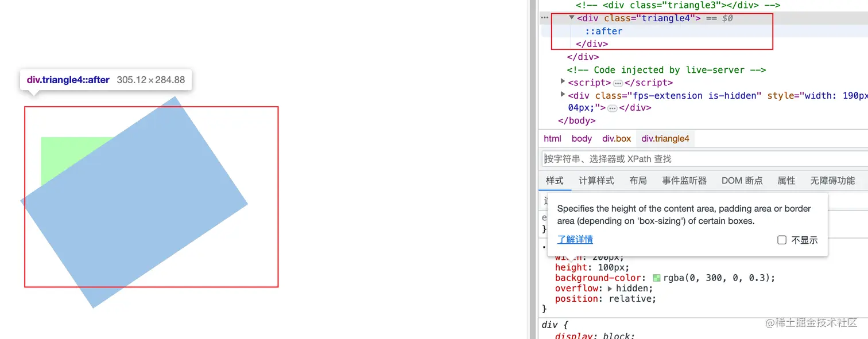This screenshot has width=868, height=339.
Task: Switch to the 无障碍功能 tab
Action: click(832, 181)
